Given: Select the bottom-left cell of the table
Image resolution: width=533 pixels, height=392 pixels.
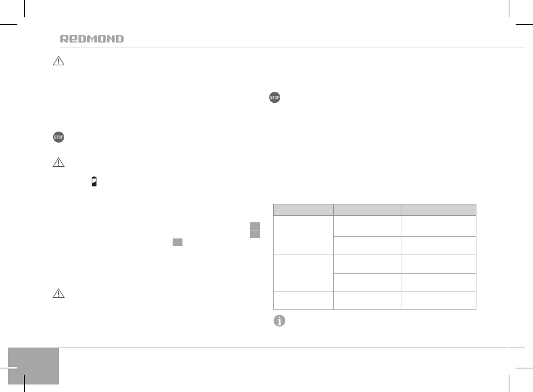Looking at the screenshot, I should pyautogui.click(x=303, y=301).
